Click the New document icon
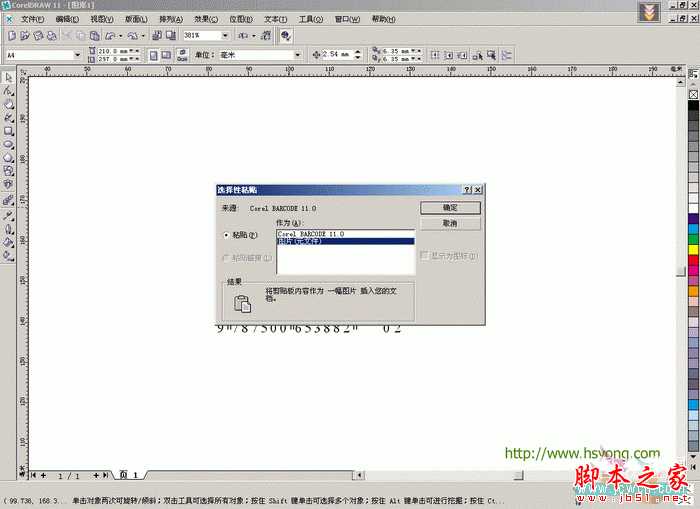This screenshot has height=509, width=700. coord(12,35)
